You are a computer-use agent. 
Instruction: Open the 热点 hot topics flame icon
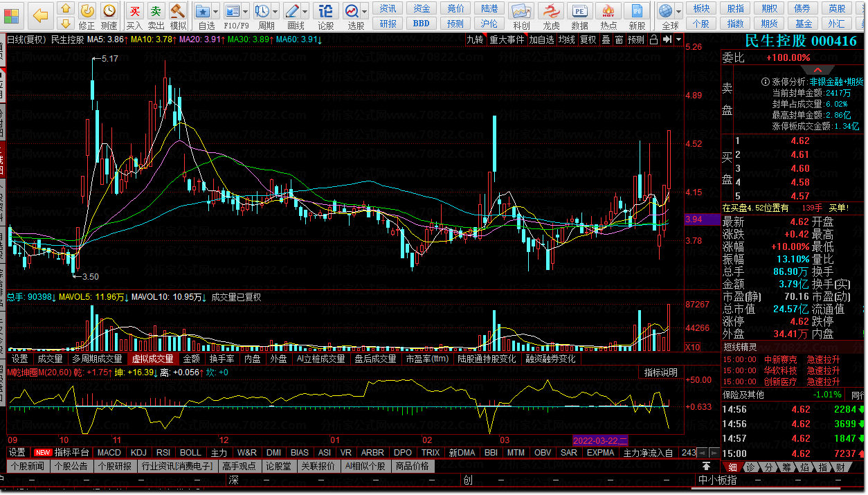(x=608, y=16)
